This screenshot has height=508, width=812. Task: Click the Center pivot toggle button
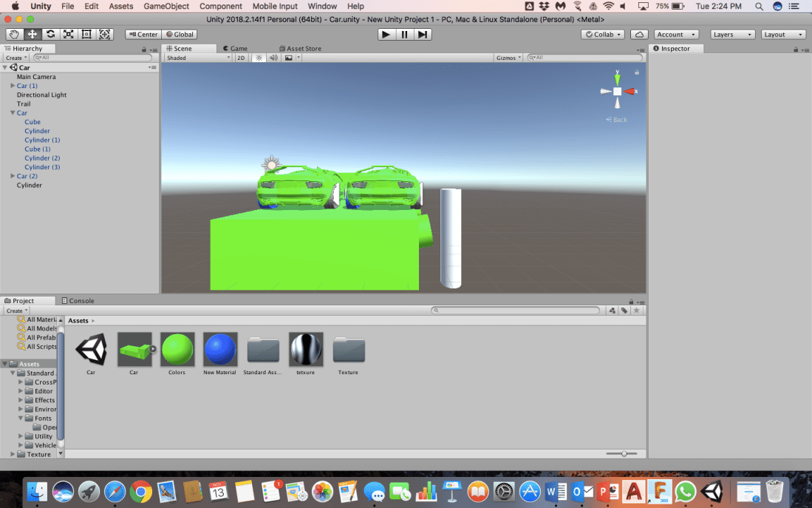pos(143,34)
